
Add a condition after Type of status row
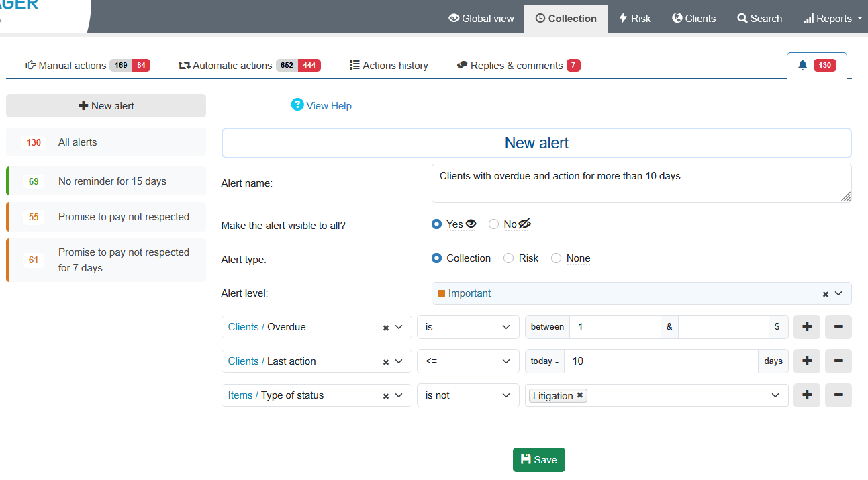tap(806, 395)
